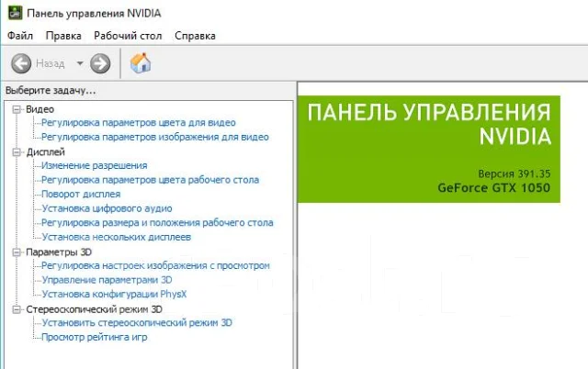Viewport: 588px width, 369px height.
Task: Click the Forward arrow button
Action: (100, 63)
